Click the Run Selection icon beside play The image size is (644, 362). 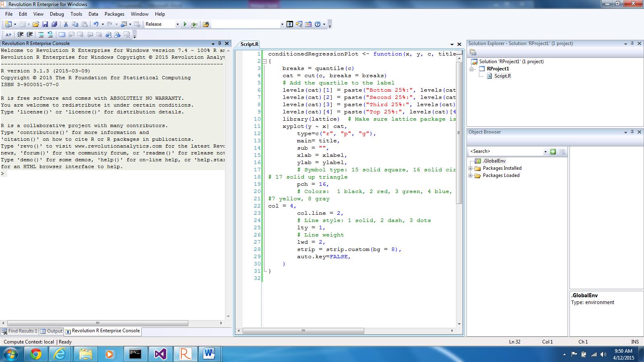coord(194,24)
